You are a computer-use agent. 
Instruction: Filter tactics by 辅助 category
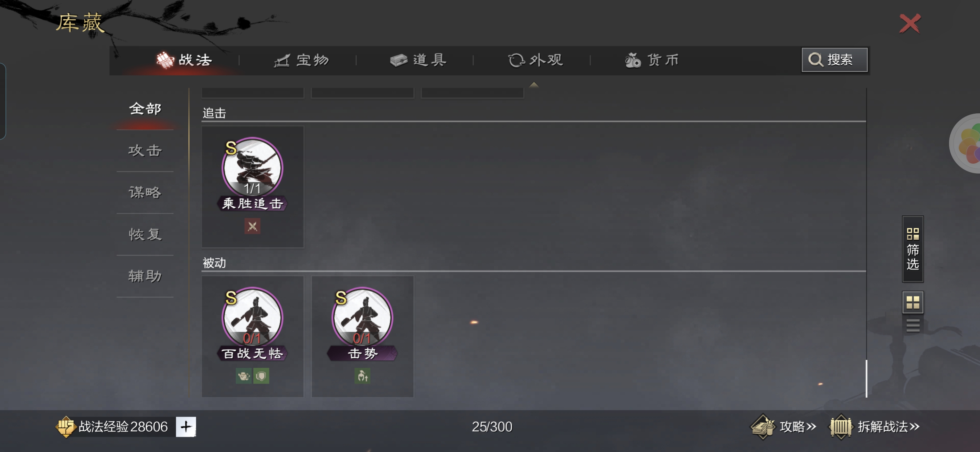point(145,276)
